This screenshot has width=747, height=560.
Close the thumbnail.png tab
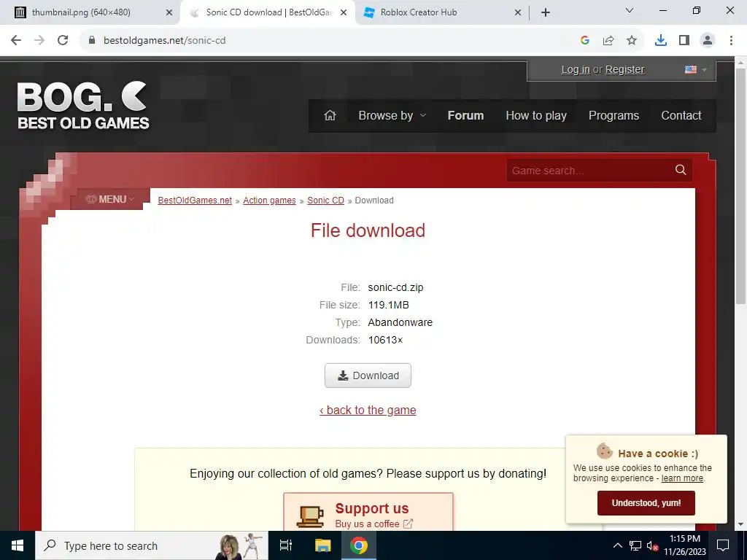169,13
